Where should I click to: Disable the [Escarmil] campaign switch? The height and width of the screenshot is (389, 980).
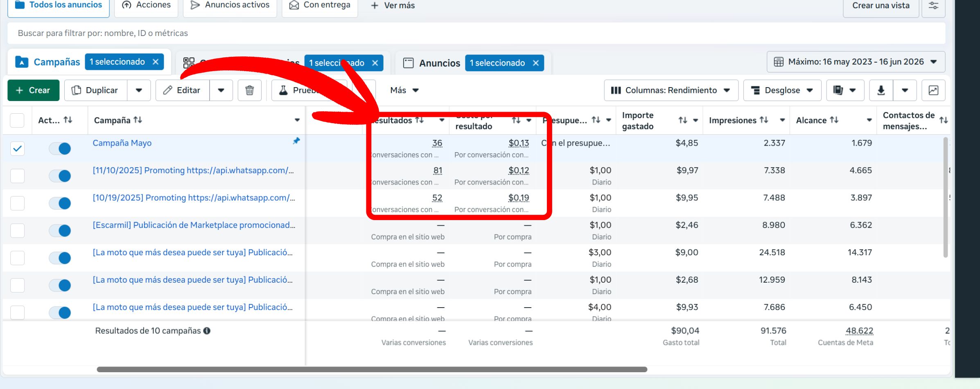pos(60,231)
